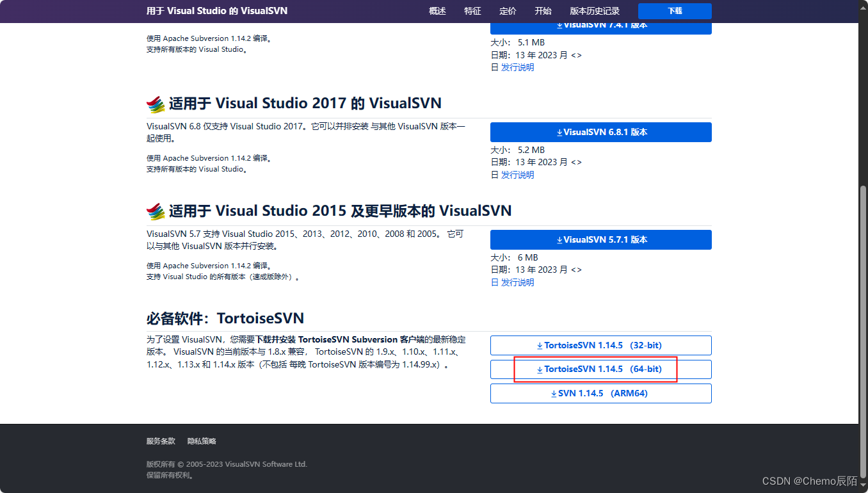Image resolution: width=868 pixels, height=493 pixels.
Task: Open the 定价 nav item
Action: tap(508, 12)
